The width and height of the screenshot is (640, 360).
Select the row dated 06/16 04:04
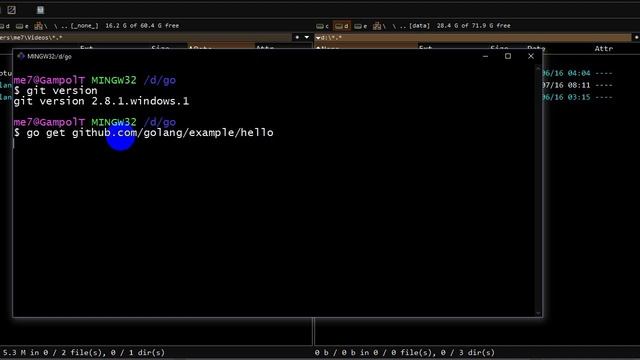click(x=578, y=73)
